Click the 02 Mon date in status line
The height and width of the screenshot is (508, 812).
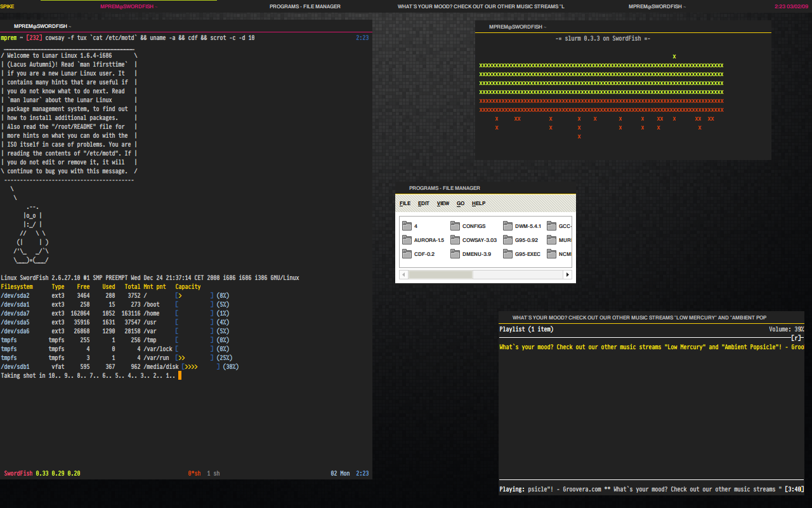click(x=340, y=473)
